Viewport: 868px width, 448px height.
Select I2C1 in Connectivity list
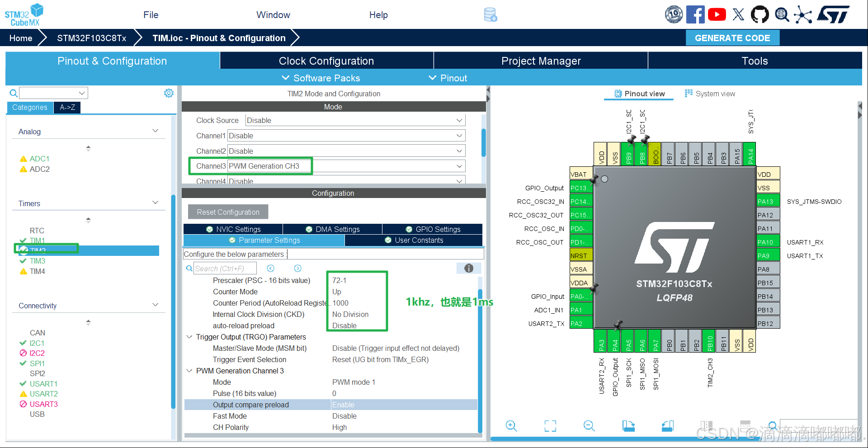pos(37,343)
